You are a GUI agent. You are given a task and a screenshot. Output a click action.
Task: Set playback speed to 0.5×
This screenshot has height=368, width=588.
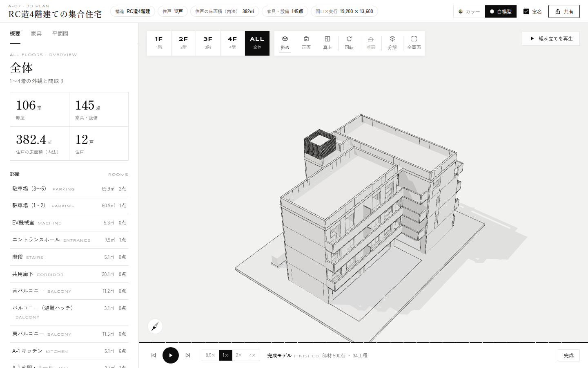click(x=210, y=355)
